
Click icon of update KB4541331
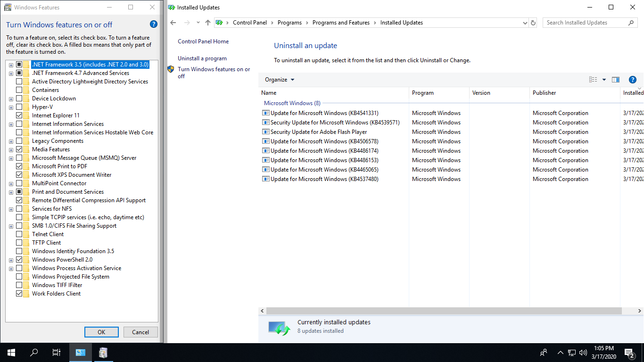[x=265, y=113]
